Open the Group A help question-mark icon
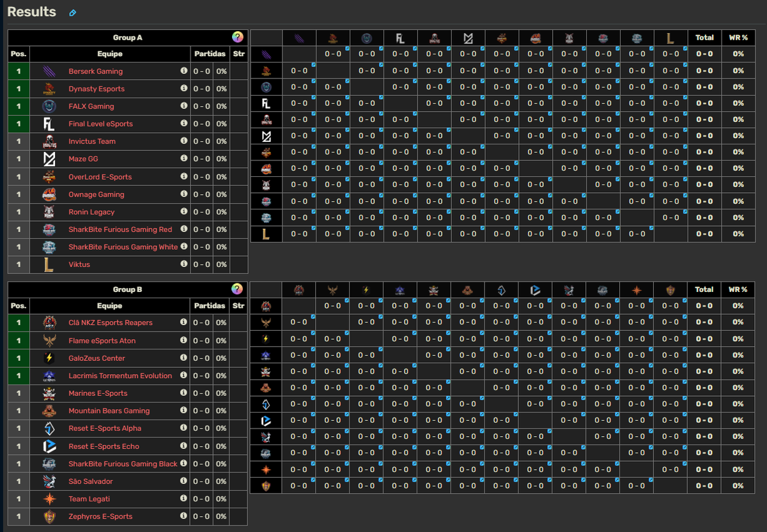Image resolution: width=767 pixels, height=532 pixels. [237, 37]
